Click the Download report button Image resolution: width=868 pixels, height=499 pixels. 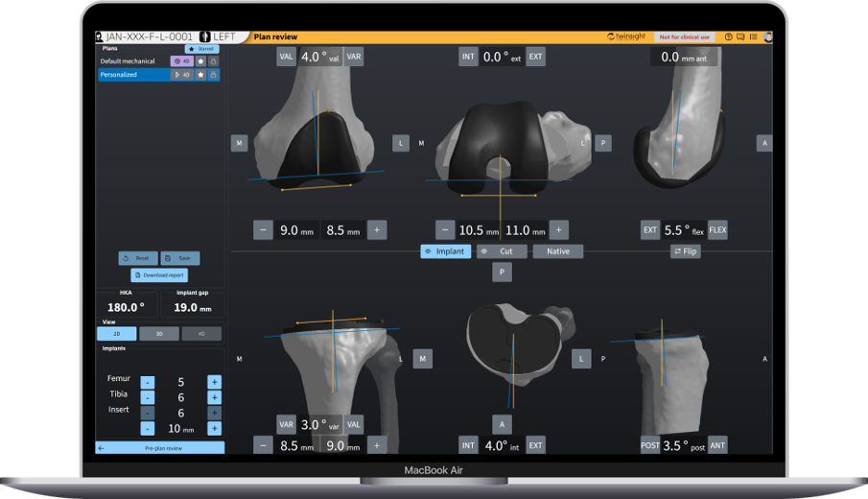[159, 275]
